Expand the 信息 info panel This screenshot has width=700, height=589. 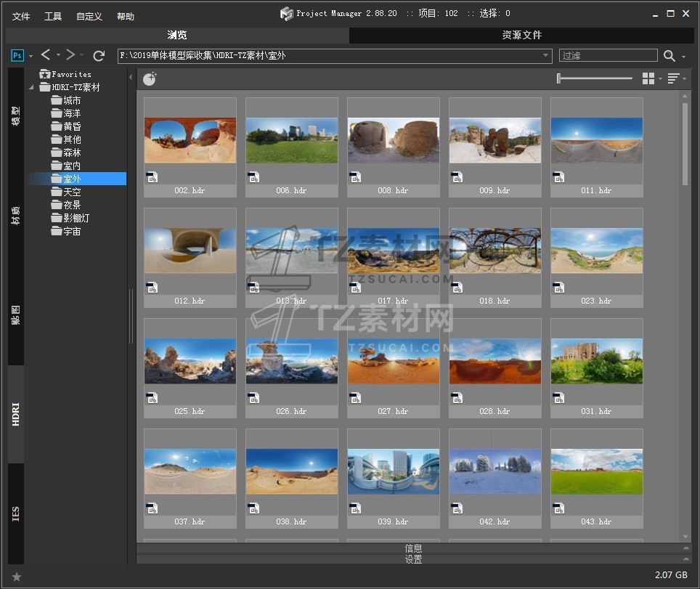(x=414, y=548)
